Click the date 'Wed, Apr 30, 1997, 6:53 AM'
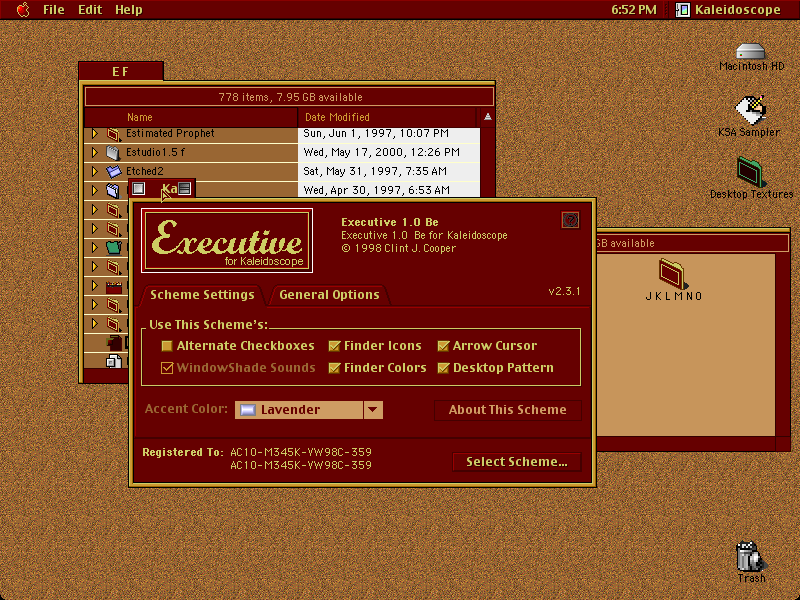Image resolution: width=800 pixels, height=600 pixels. coord(377,190)
